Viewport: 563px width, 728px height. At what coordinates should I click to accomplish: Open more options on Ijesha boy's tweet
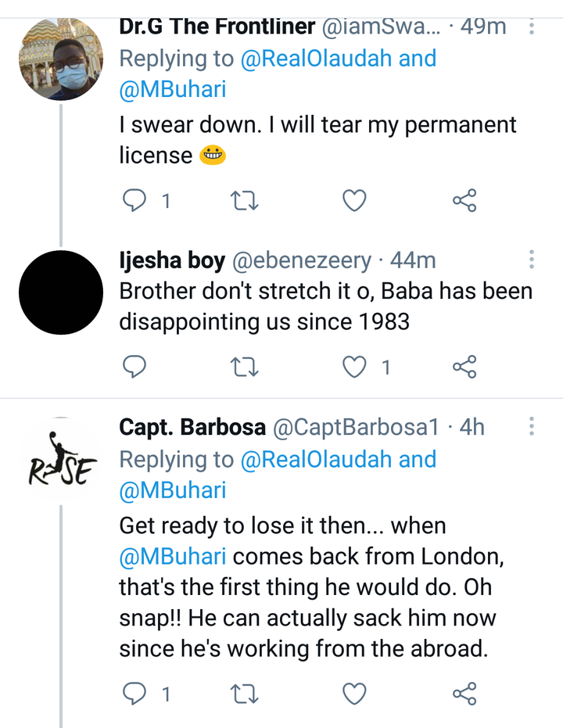[x=532, y=259]
